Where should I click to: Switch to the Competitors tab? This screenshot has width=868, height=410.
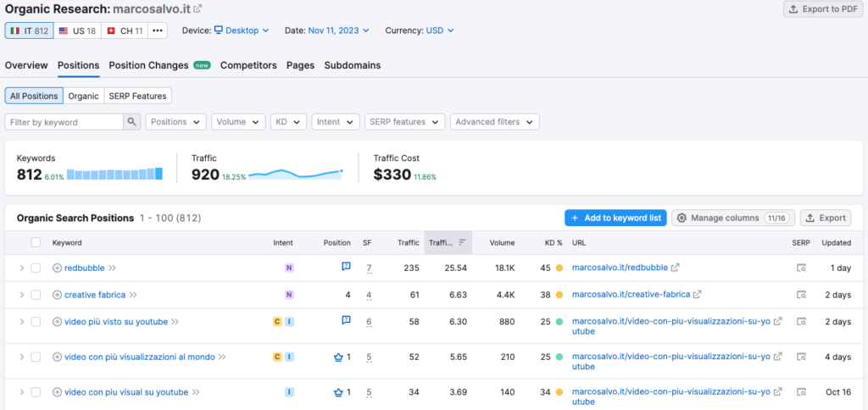tap(248, 65)
